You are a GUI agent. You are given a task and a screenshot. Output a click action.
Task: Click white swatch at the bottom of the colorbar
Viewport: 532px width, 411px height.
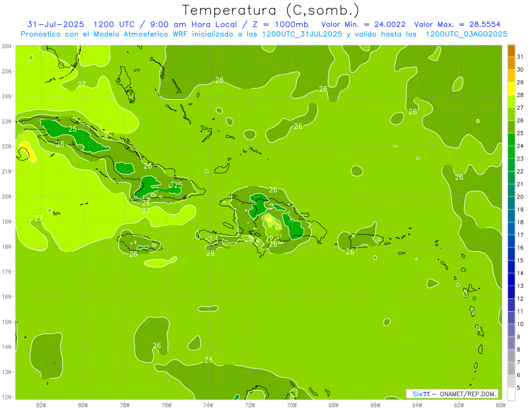tap(512, 394)
